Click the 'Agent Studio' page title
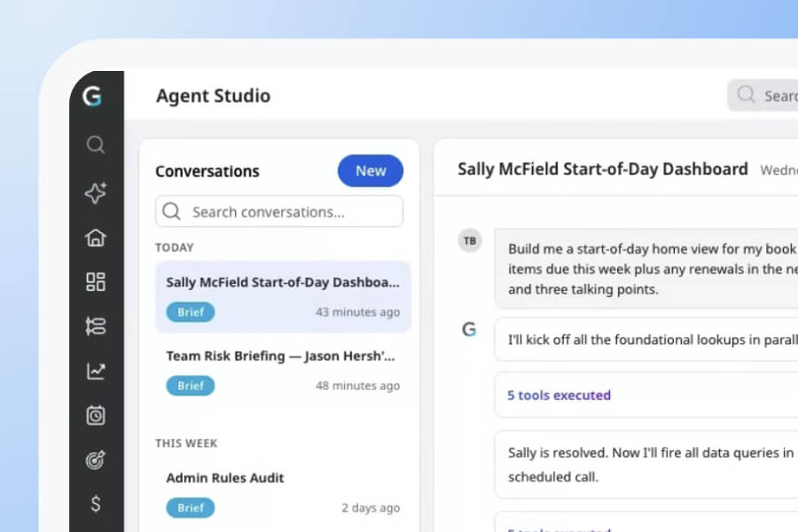This screenshot has height=532, width=798. tap(213, 96)
